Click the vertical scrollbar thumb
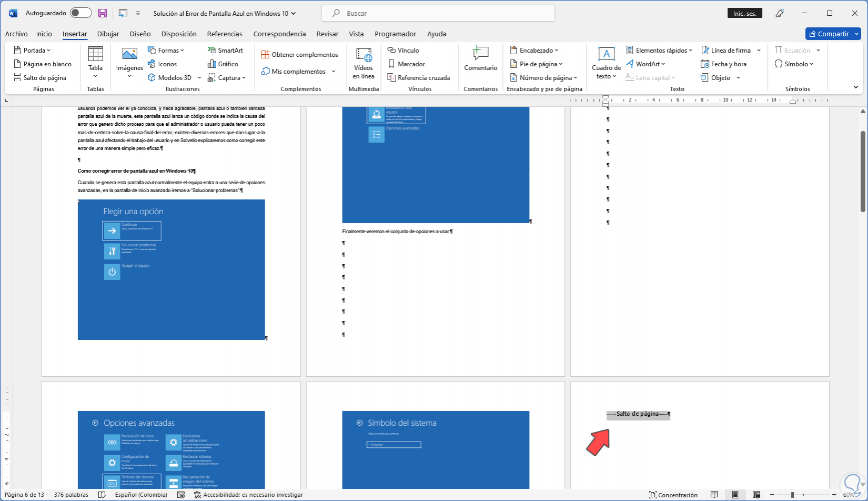This screenshot has width=868, height=501. pos(863,172)
